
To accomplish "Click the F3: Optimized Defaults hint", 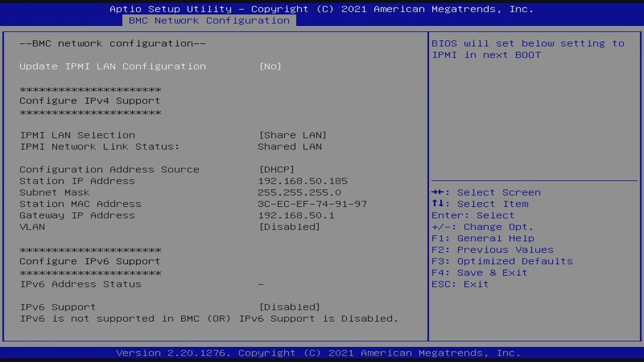I will pyautogui.click(x=502, y=261).
